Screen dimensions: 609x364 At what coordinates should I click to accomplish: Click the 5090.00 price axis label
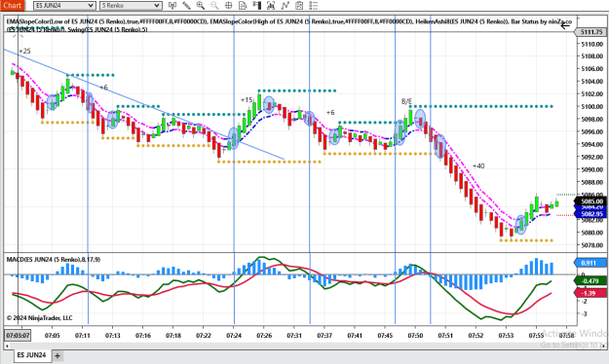coord(592,169)
